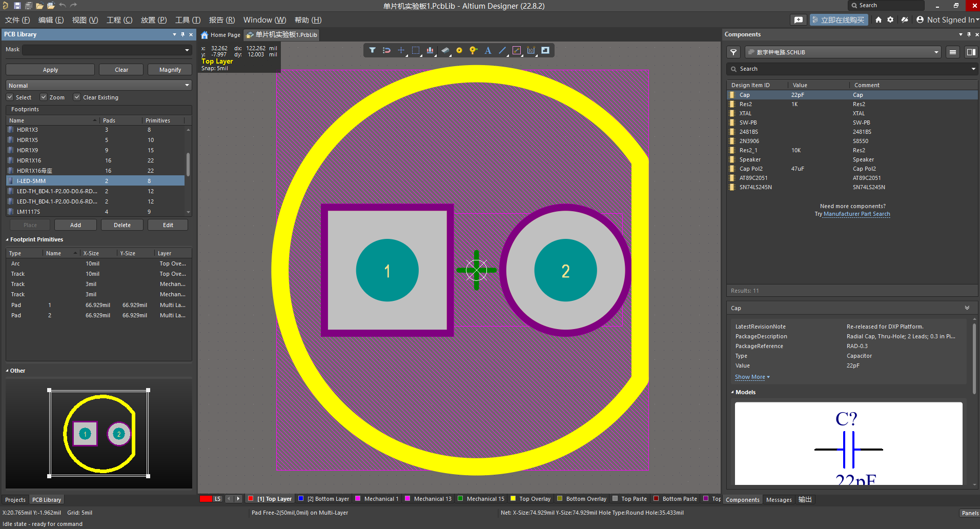Click the Top Layer red color swatch

click(x=251, y=498)
